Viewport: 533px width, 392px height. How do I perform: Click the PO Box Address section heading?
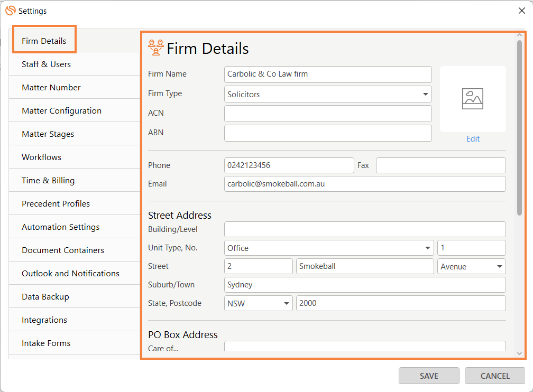click(x=183, y=334)
